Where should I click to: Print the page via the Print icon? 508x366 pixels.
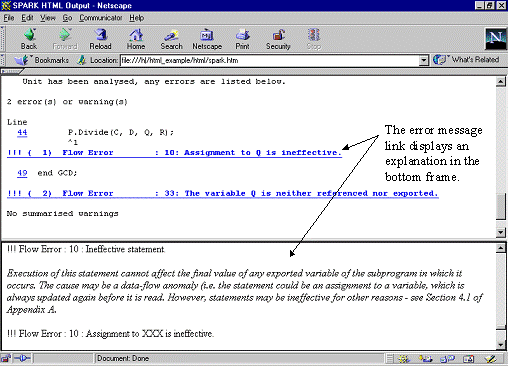pos(242,39)
